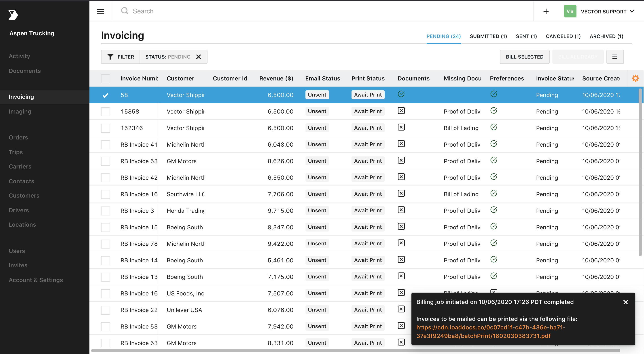Click the funnel FILTER button
Screen dimensions: 644x354
tap(121, 57)
